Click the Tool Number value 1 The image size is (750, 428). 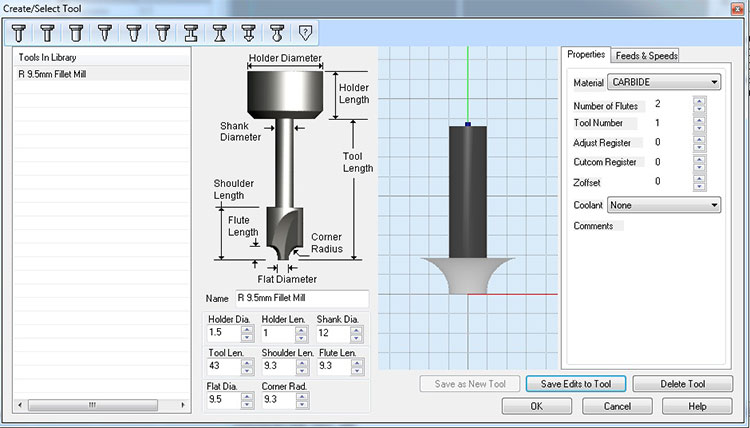[658, 123]
